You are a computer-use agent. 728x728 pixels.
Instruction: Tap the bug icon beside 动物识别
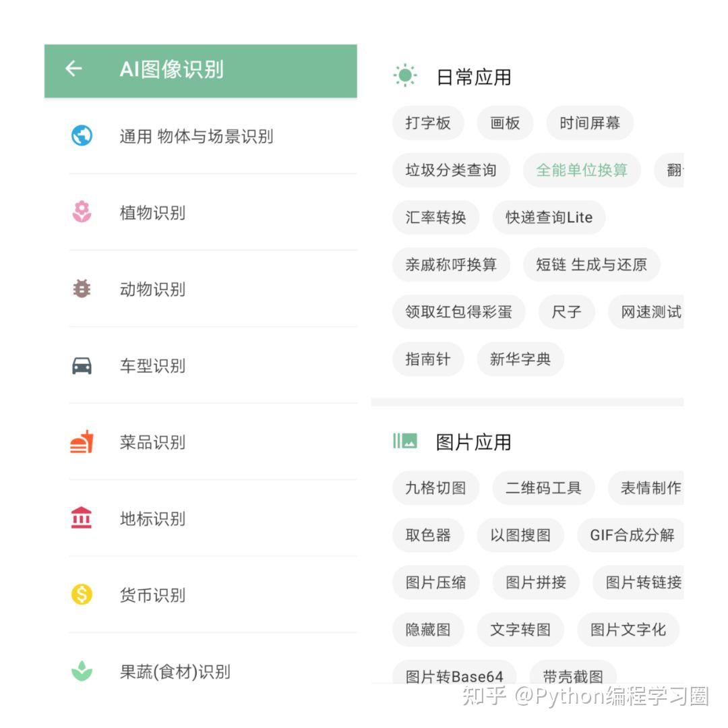(x=80, y=289)
